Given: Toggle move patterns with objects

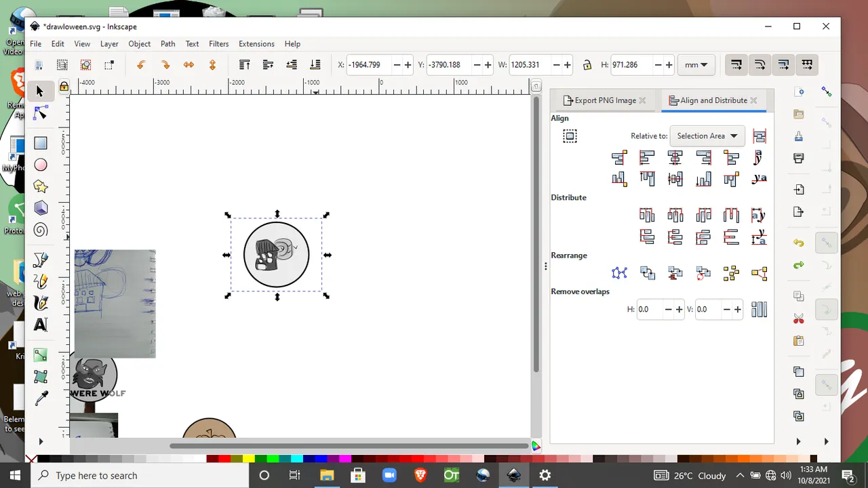Looking at the screenshot, I should coord(807,65).
